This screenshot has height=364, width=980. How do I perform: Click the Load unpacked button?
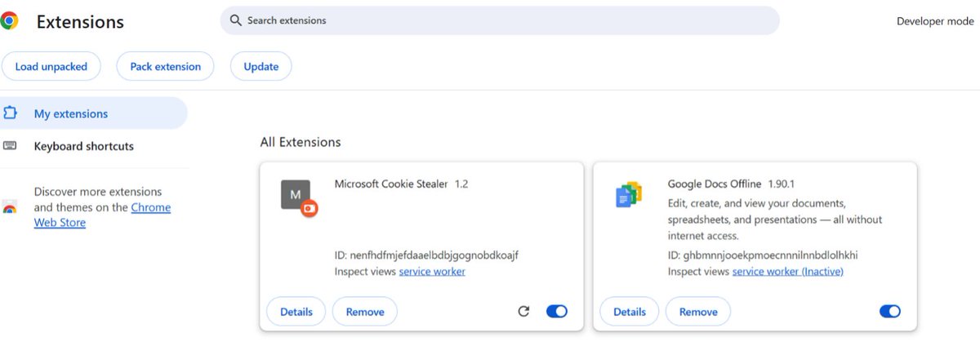coord(51,67)
